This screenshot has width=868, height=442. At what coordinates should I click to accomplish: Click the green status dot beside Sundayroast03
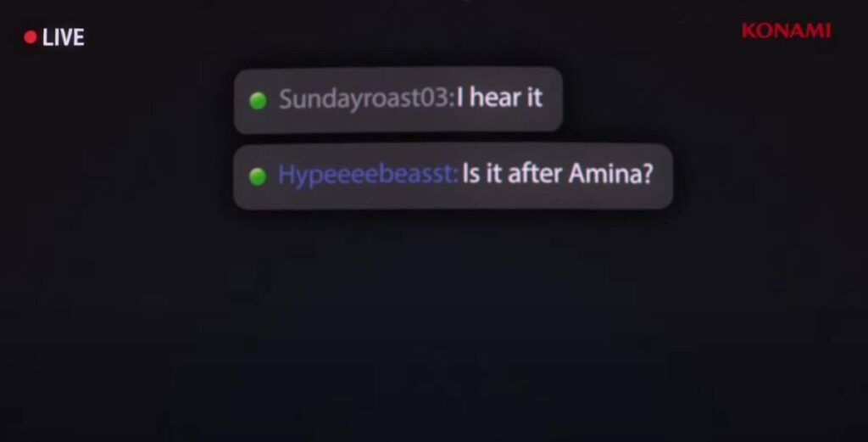[258, 101]
